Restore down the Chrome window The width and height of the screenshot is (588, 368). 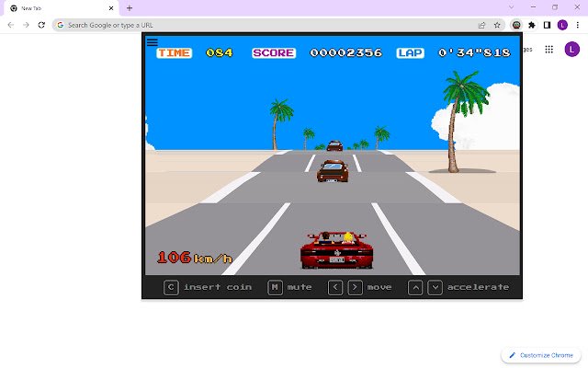(555, 7)
